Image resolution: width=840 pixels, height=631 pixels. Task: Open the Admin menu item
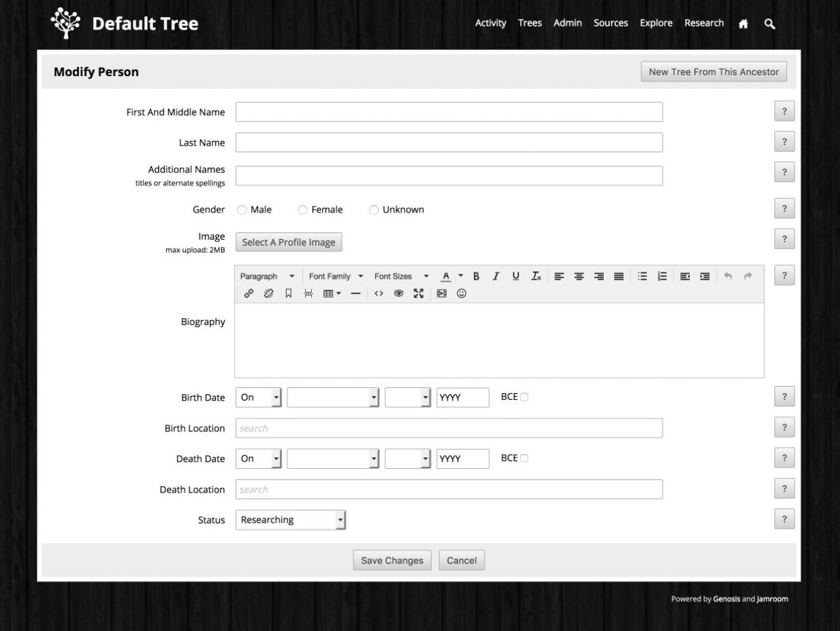(x=567, y=23)
